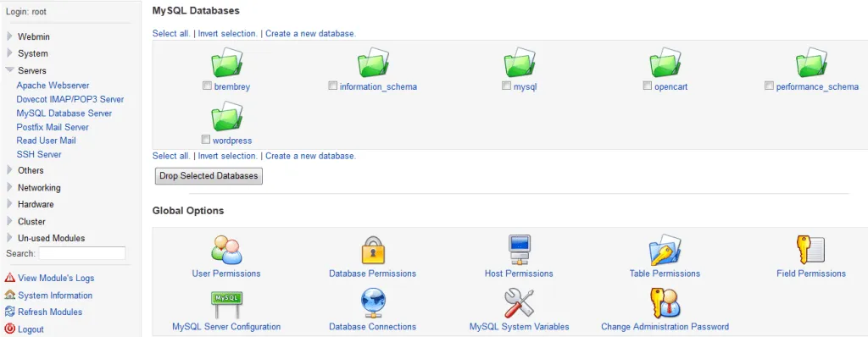Screen dimensions: 868x337
Task: Open the brembrey database folder icon
Action: [227, 62]
